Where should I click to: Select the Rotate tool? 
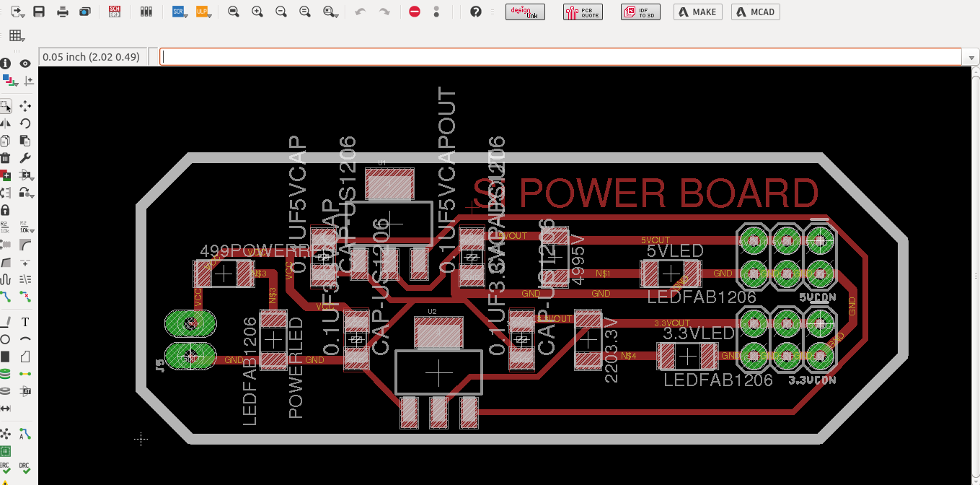pyautogui.click(x=25, y=123)
